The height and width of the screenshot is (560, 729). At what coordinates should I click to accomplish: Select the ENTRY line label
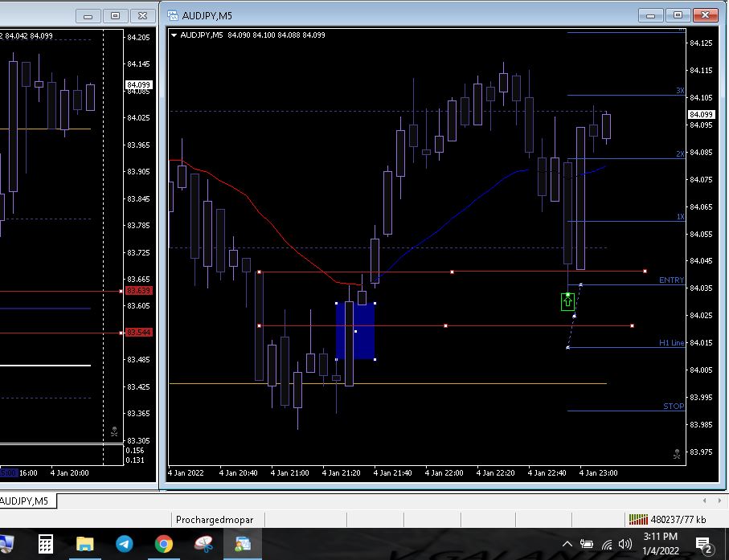(671, 280)
